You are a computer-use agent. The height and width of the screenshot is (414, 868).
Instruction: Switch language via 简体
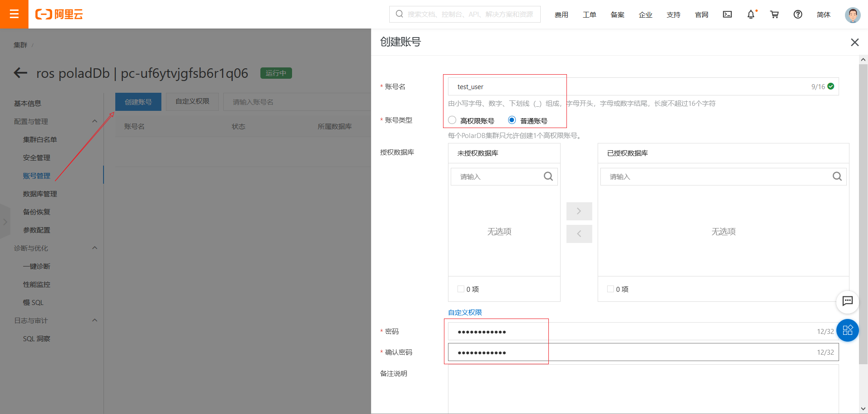[x=824, y=14]
